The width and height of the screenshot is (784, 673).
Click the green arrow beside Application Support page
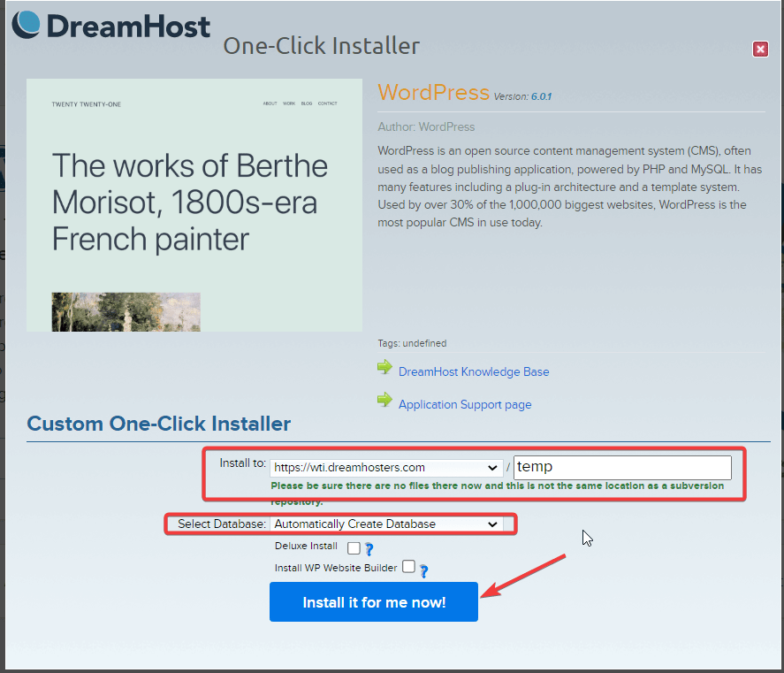click(x=385, y=401)
